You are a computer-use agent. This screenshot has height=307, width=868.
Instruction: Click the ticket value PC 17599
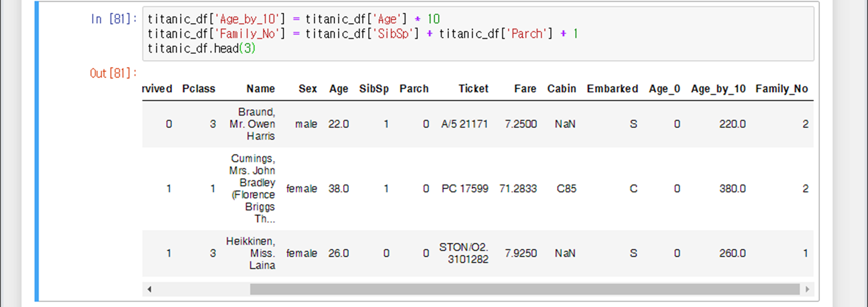click(x=465, y=188)
